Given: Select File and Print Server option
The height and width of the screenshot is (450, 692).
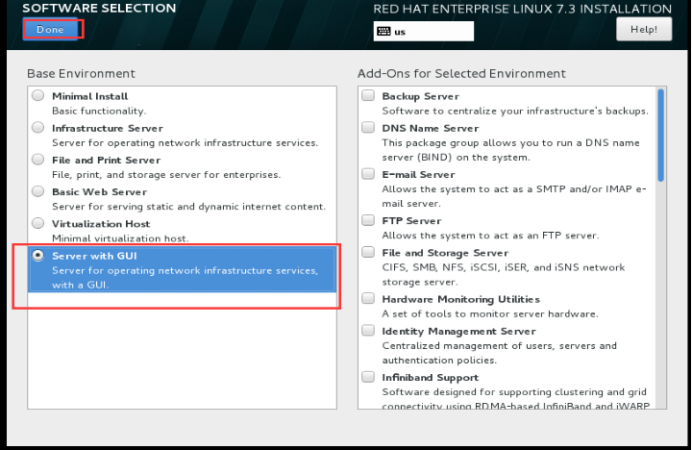Looking at the screenshot, I should coord(38,160).
